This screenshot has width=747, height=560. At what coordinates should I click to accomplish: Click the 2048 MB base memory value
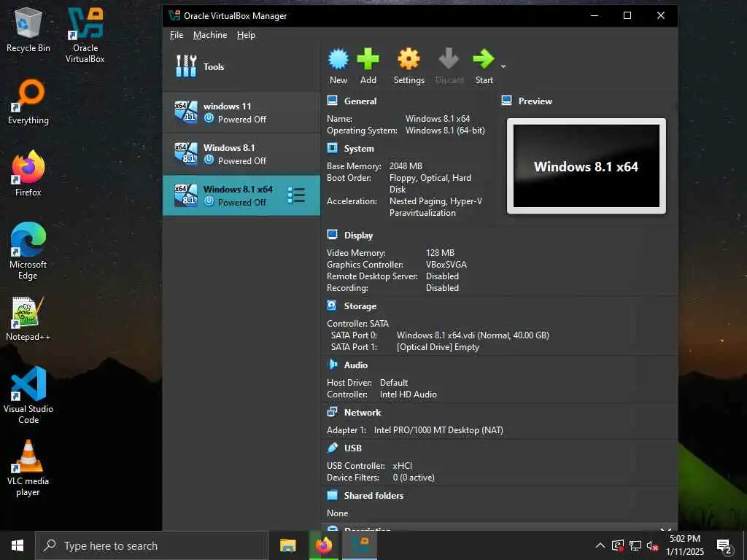(406, 166)
